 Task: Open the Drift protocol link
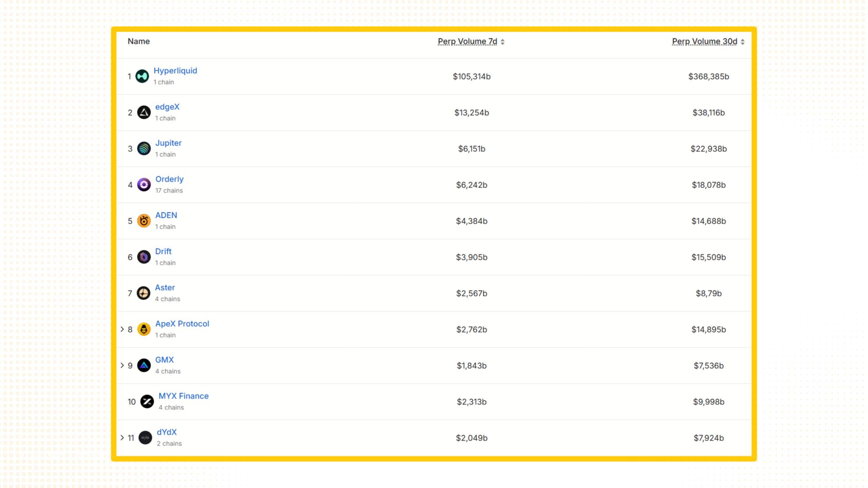pos(163,251)
